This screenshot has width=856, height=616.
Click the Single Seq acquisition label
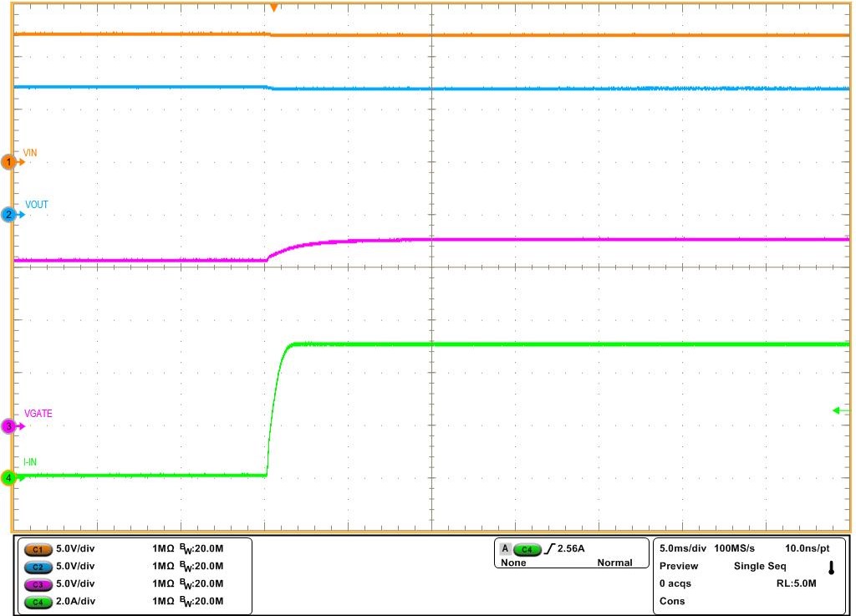click(x=759, y=567)
